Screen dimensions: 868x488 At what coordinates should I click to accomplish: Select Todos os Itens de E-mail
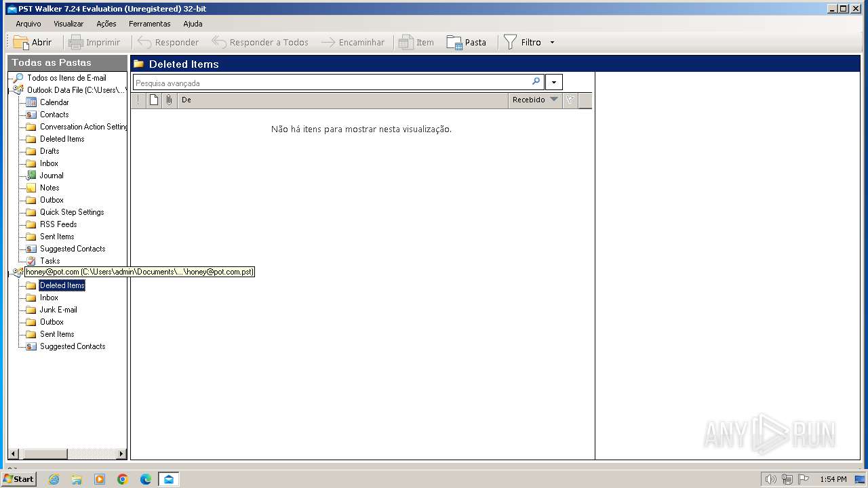[x=66, y=78]
